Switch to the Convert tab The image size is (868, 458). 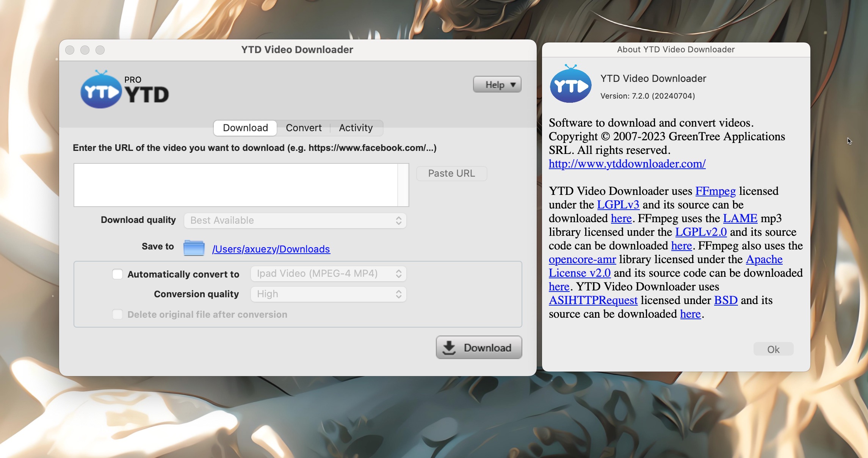tap(304, 128)
